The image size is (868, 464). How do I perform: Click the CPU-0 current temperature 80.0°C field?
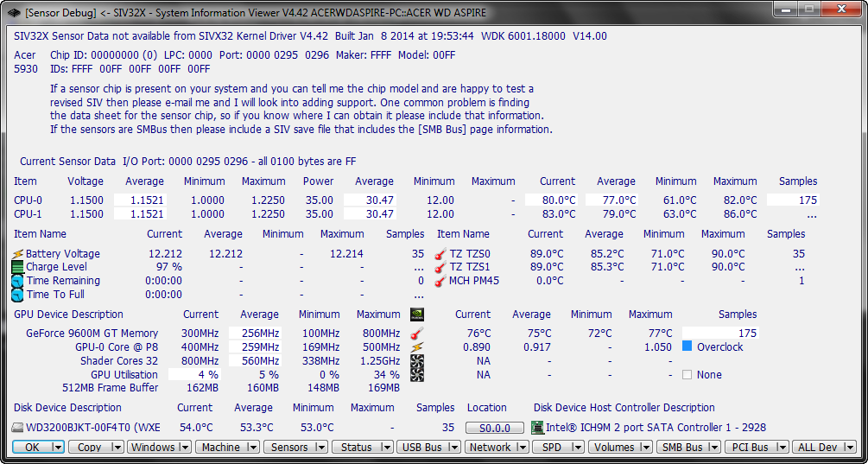[x=551, y=200]
